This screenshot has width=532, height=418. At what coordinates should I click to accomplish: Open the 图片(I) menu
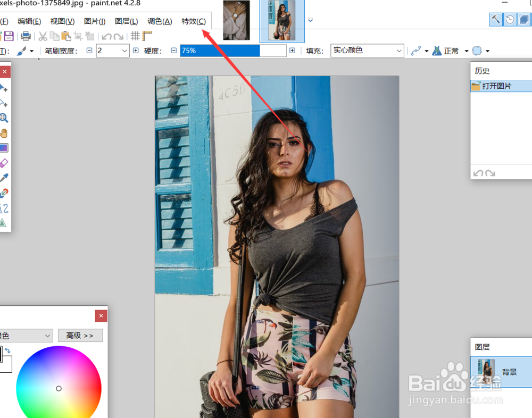point(95,21)
